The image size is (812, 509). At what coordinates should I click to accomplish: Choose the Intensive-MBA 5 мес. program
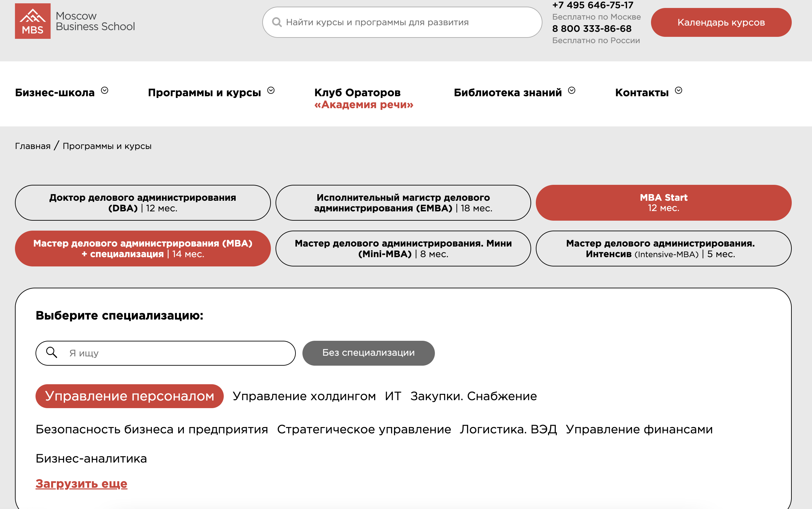pyautogui.click(x=663, y=249)
